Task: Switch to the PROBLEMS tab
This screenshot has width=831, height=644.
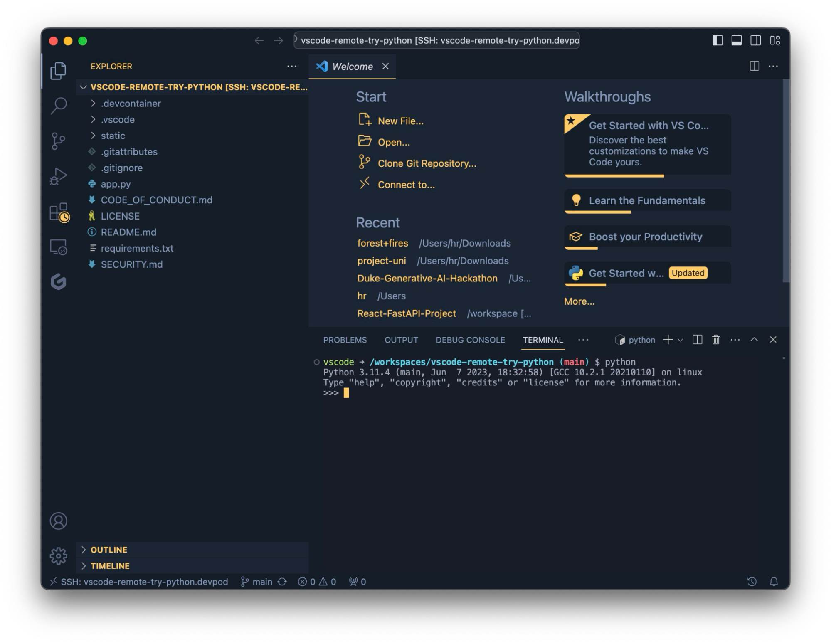Action: click(x=345, y=340)
